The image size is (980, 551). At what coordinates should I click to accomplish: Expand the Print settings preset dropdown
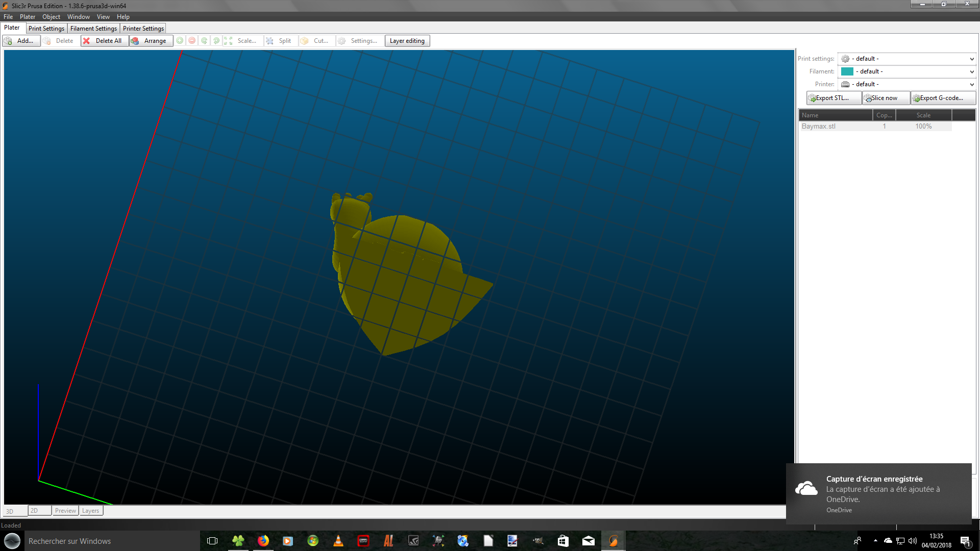[x=971, y=59]
